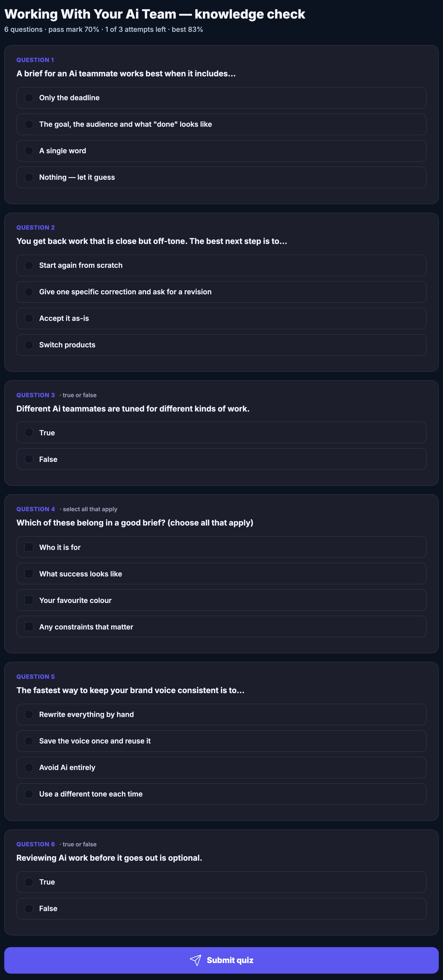Pick 'Switch products' for Question 2

[x=221, y=345]
